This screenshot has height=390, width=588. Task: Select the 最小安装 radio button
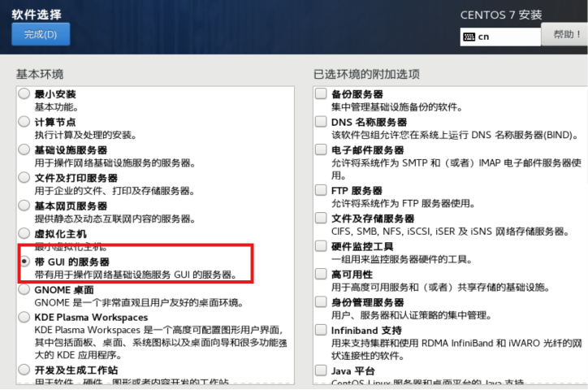click(x=24, y=93)
